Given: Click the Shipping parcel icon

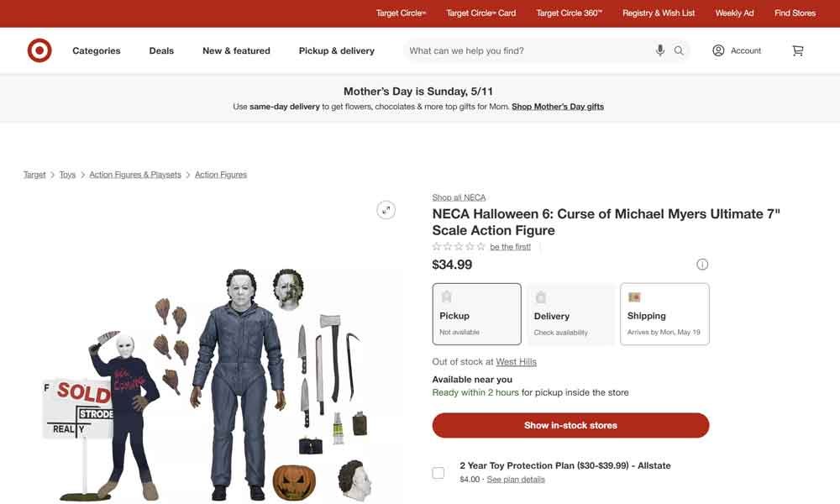Looking at the screenshot, I should point(633,297).
